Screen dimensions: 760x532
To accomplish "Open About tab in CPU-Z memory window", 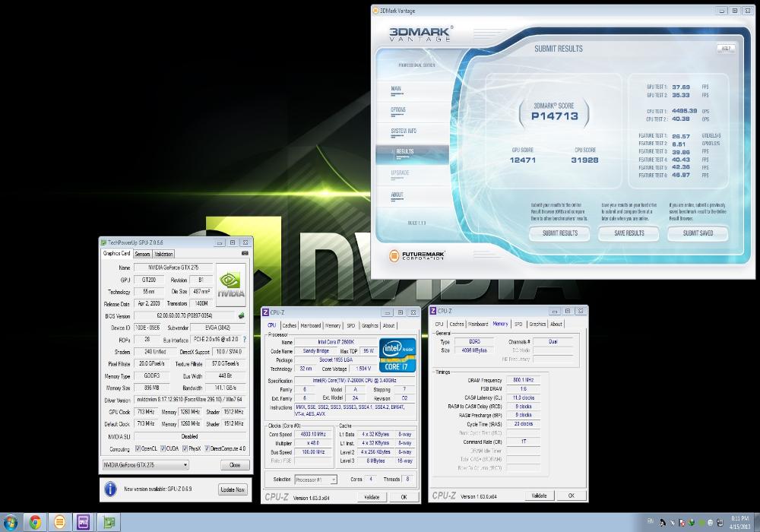I will (x=556, y=325).
